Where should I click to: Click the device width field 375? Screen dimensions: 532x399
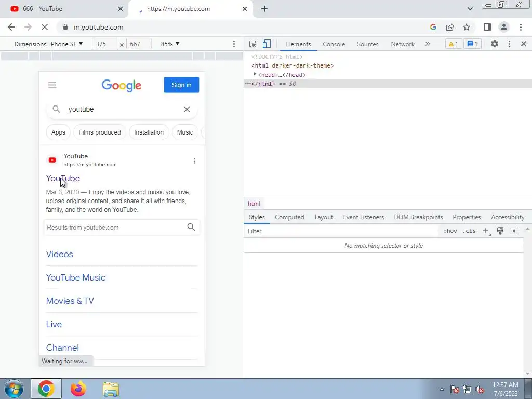[104, 44]
